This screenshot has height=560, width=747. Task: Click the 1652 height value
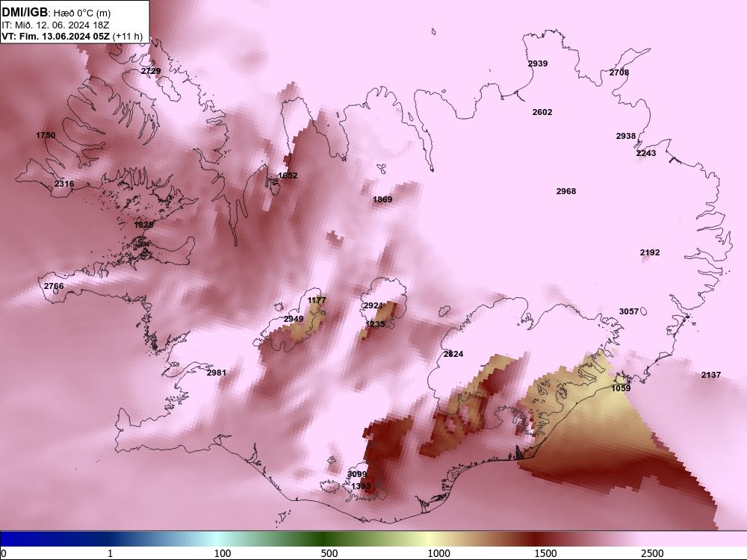coord(288,175)
